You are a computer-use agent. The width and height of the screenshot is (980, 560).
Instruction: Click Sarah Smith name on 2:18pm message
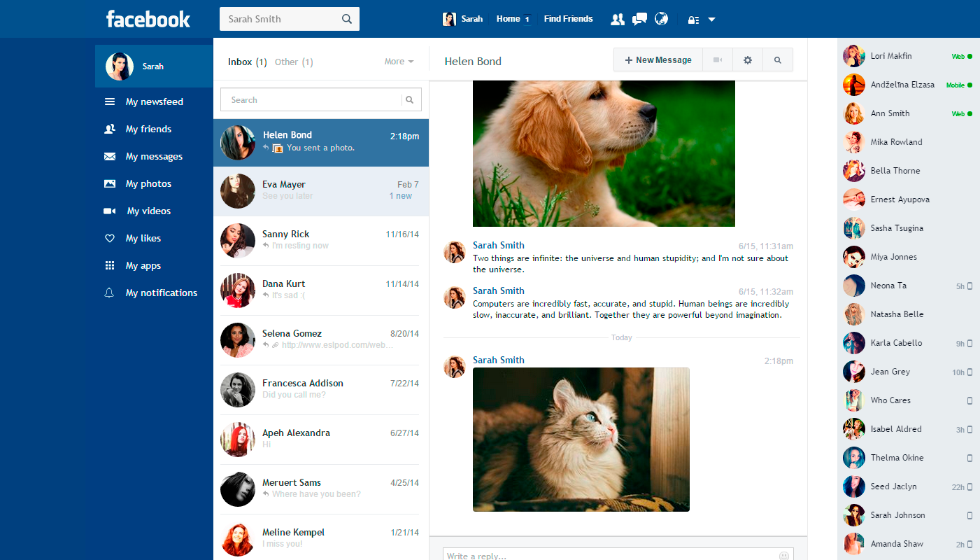tap(498, 360)
